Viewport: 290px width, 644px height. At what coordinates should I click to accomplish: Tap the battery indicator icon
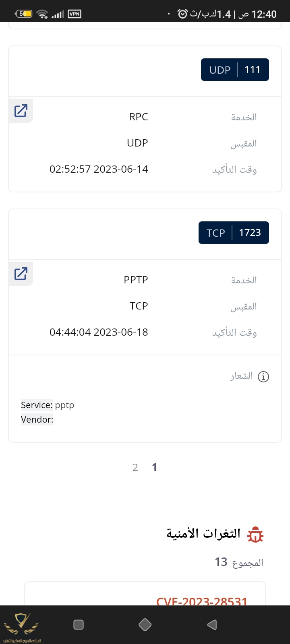pyautogui.click(x=24, y=14)
